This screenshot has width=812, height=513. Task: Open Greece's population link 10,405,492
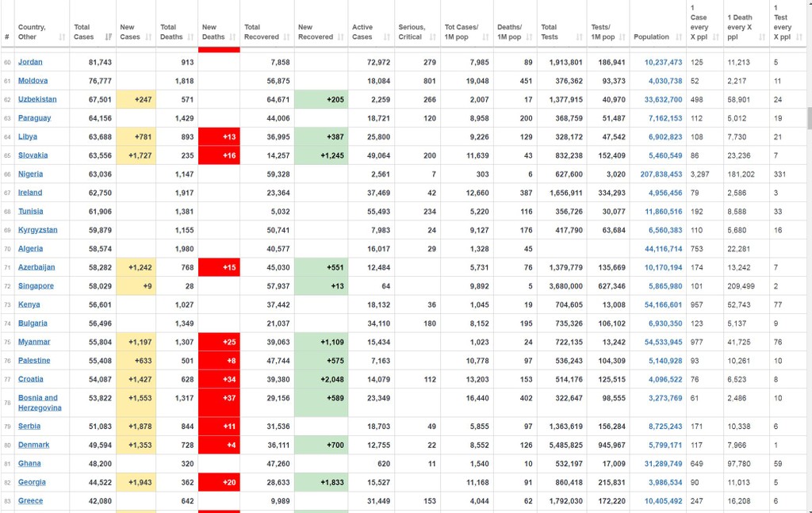[664, 500]
